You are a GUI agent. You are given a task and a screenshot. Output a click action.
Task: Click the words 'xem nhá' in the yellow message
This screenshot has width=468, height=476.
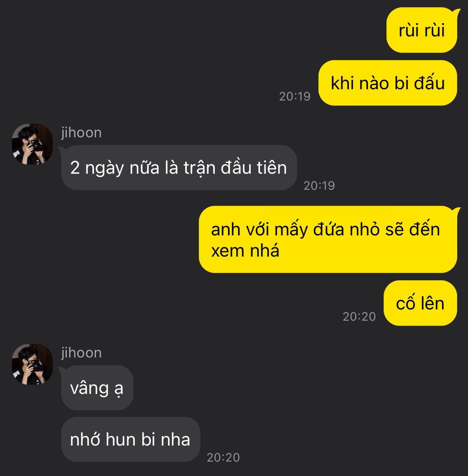(x=245, y=251)
